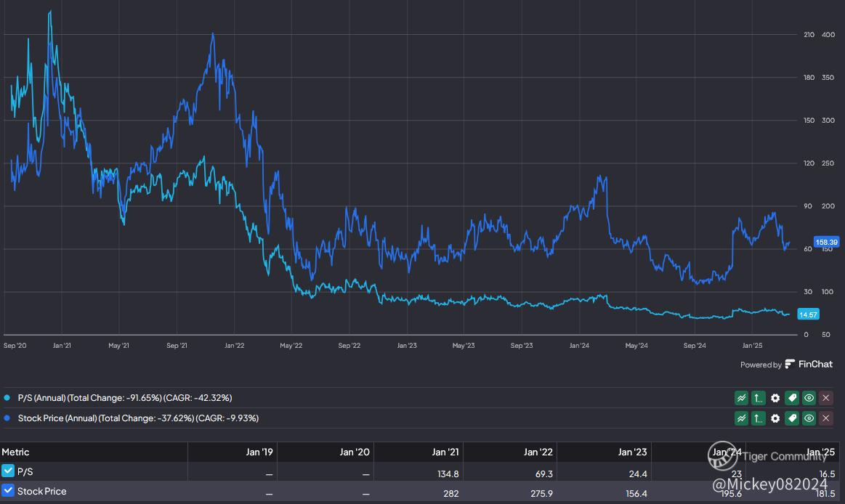Click the line chart type icon for Stock Price
The width and height of the screenshot is (845, 504).
[x=741, y=418]
